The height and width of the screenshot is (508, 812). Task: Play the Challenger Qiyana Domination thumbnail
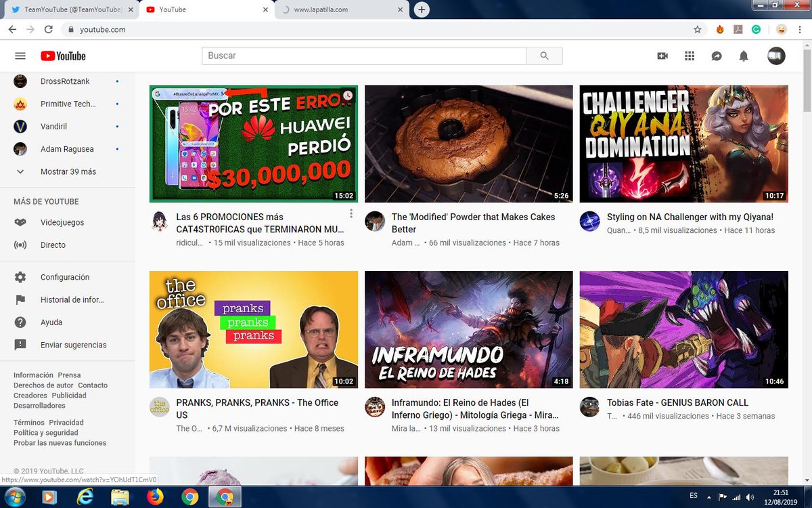click(x=683, y=144)
